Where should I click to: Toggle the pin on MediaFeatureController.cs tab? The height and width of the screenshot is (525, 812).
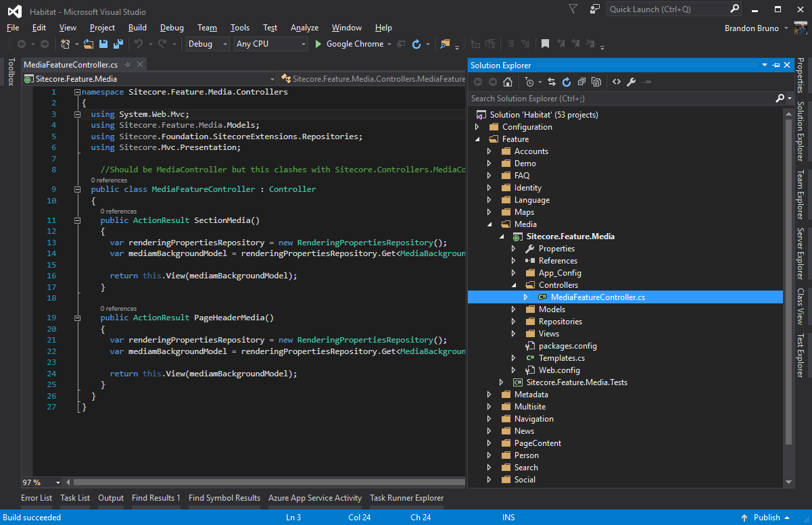point(126,65)
